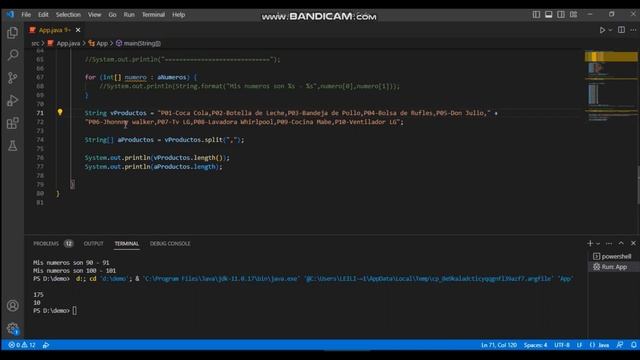The width and height of the screenshot is (640, 360).
Task: Click the App class breadcrumb
Action: (102, 43)
